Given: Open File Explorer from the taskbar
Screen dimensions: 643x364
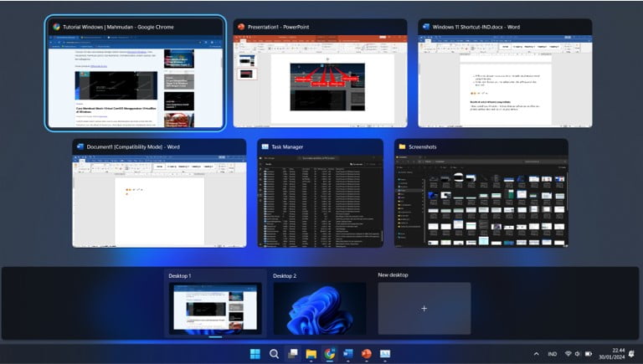Looking at the screenshot, I should pyautogui.click(x=311, y=354).
